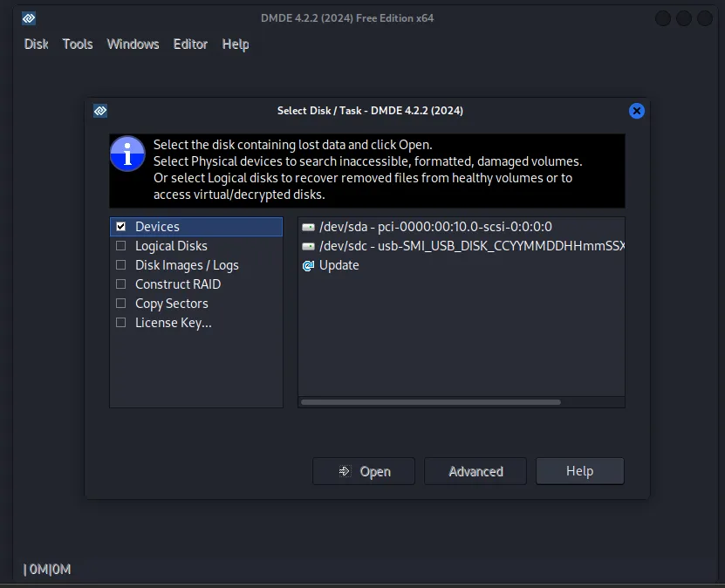The width and height of the screenshot is (725, 588).
Task: Click the horizontal scrollbar under the device list
Action: (x=431, y=402)
